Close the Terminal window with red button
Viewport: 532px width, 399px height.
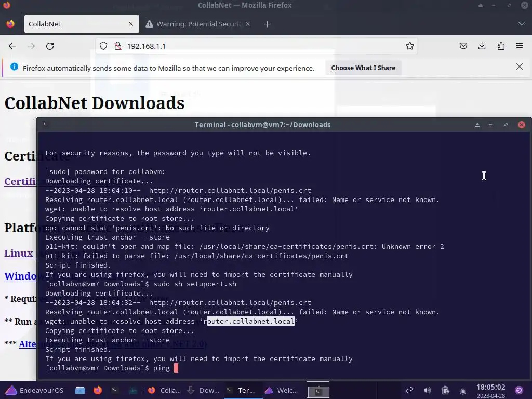coord(522,125)
